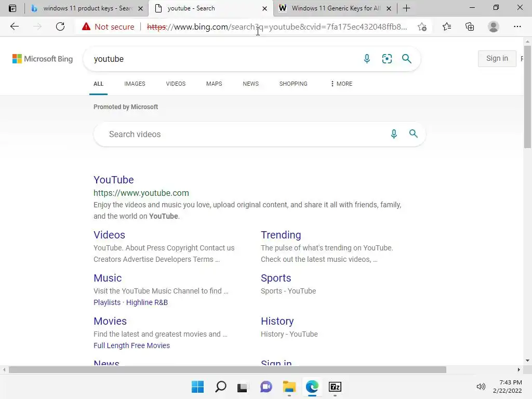Viewport: 532px width, 399px height.
Task: Add this page to favorites star
Action: (422, 27)
